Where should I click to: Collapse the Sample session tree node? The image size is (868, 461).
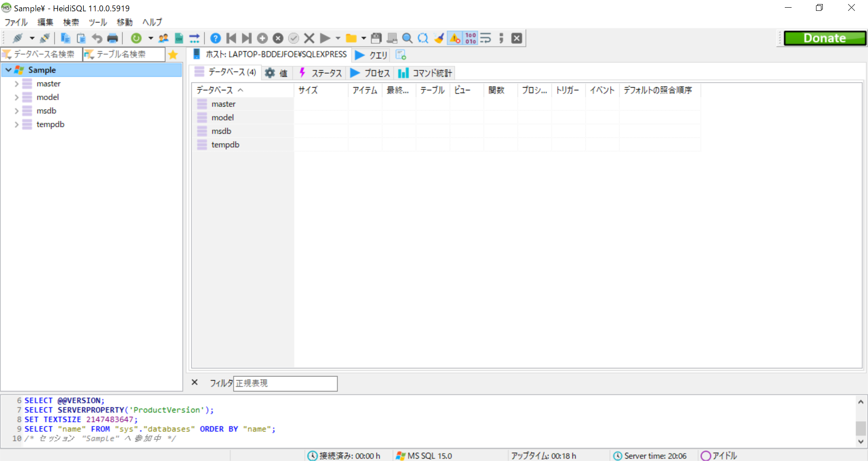tap(8, 70)
